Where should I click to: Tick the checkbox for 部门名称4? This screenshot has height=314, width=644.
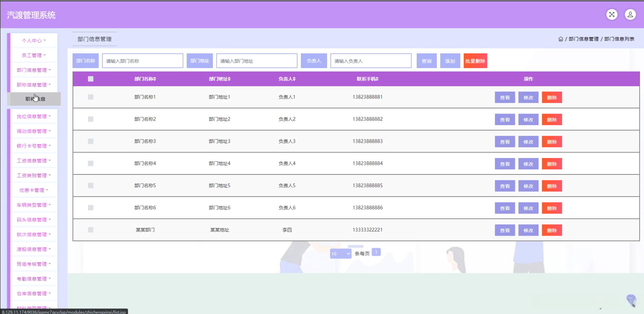pos(91,163)
